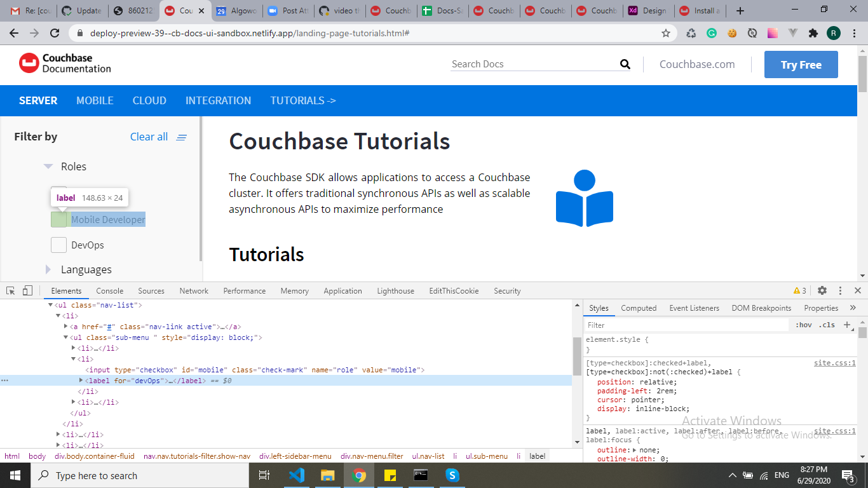
Task: Bookmark this page with the star icon
Action: (666, 33)
